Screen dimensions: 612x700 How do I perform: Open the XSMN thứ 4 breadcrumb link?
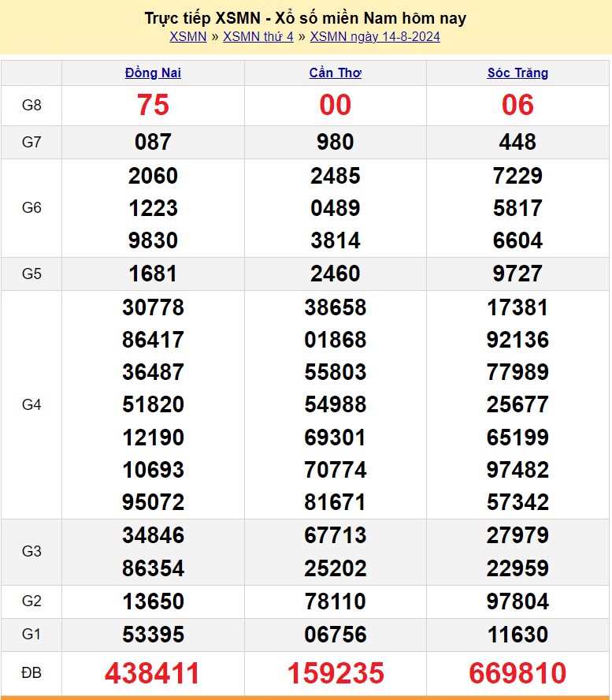258,36
